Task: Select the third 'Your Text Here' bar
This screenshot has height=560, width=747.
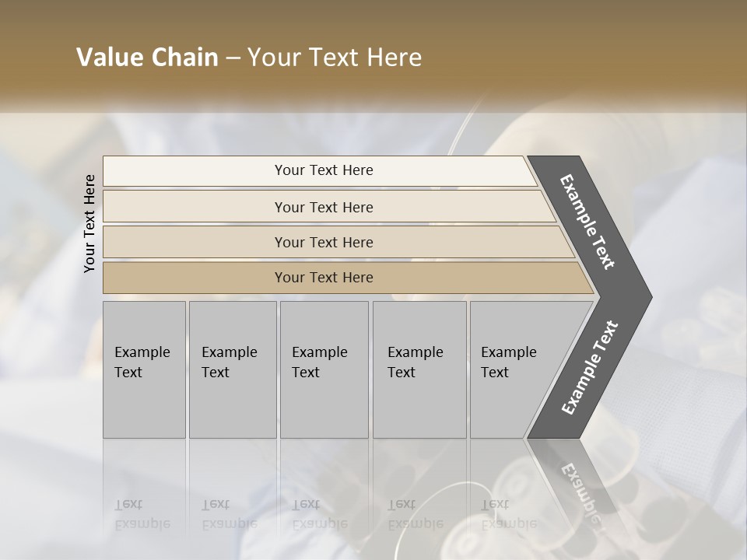Action: tap(323, 242)
